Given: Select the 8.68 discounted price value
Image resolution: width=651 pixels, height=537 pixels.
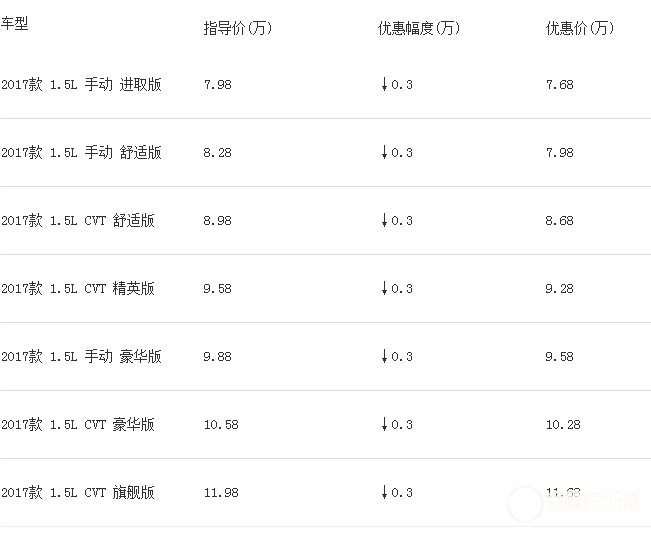Looking at the screenshot, I should 560,221.
